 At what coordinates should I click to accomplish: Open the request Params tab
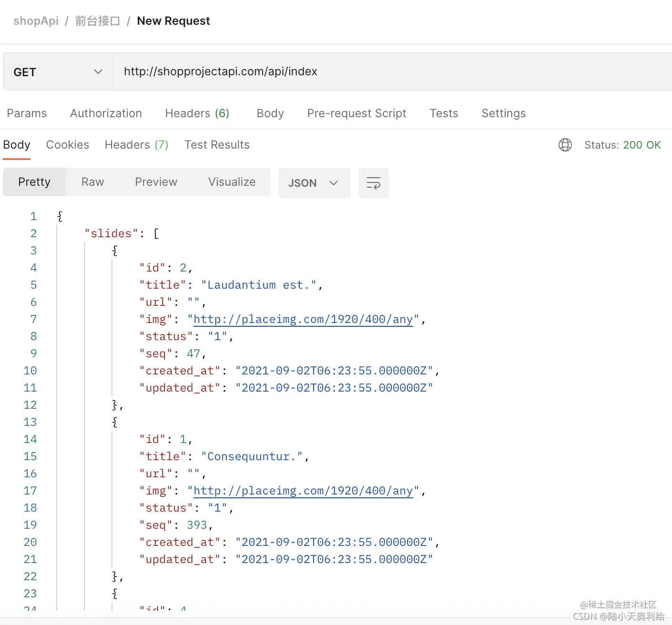point(27,113)
